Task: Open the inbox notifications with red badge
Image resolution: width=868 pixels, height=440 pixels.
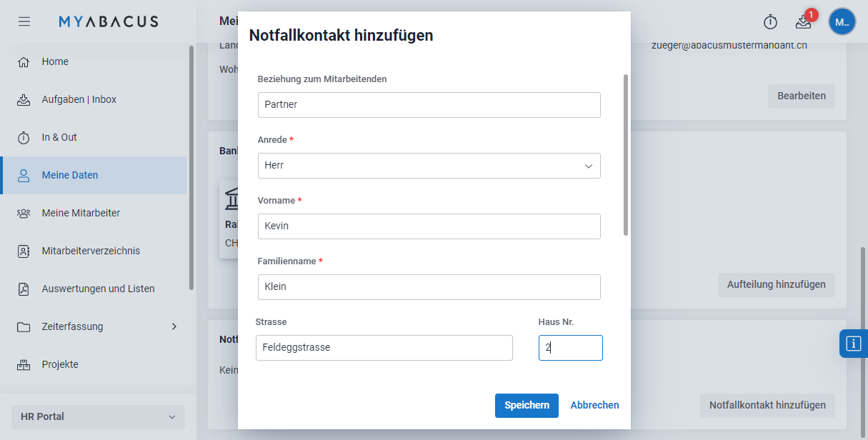Action: pos(804,21)
